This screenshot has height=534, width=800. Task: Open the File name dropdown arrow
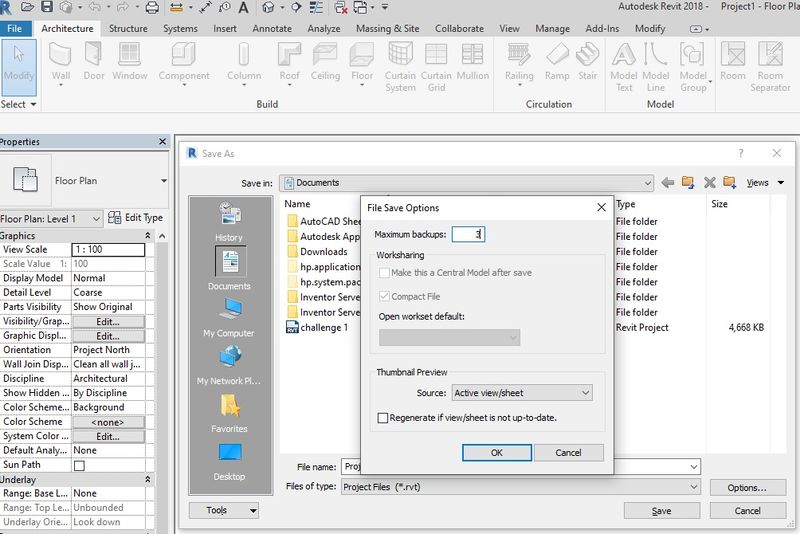point(693,467)
